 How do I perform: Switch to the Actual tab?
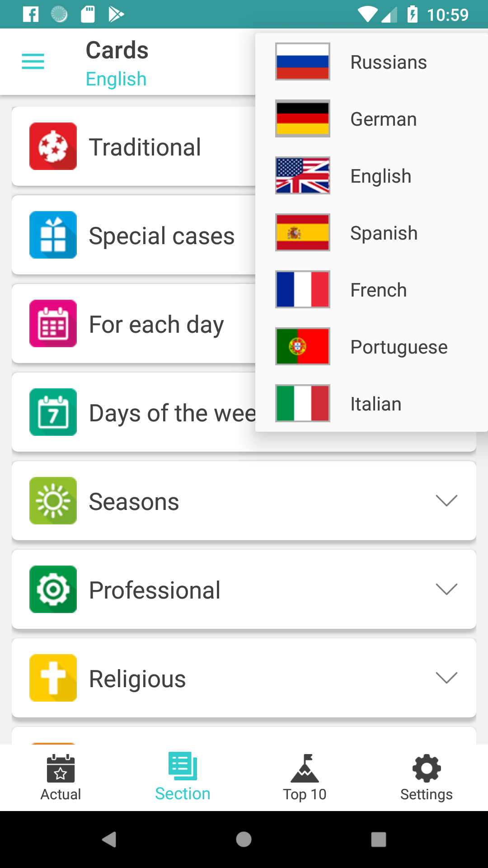pyautogui.click(x=61, y=778)
